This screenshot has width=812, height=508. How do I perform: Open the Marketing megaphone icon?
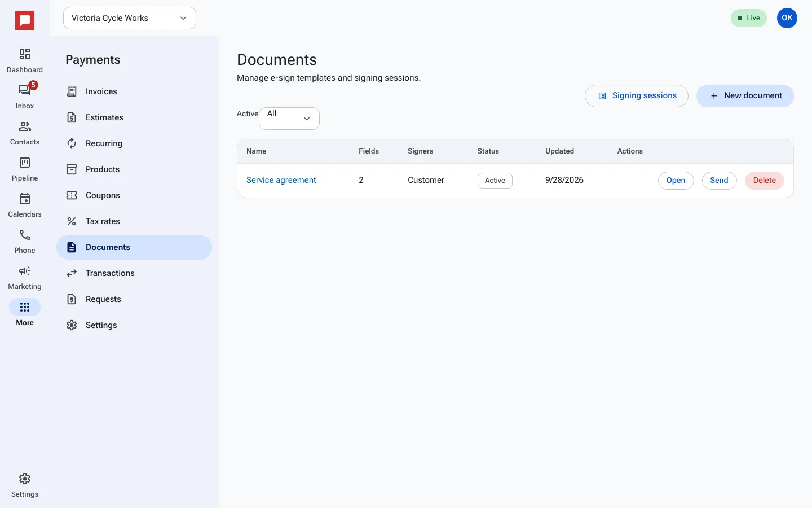coord(25,271)
